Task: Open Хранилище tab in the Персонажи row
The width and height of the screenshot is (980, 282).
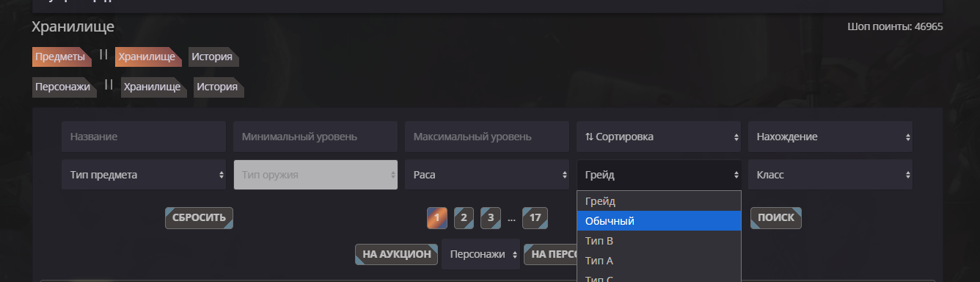Action: 154,87
